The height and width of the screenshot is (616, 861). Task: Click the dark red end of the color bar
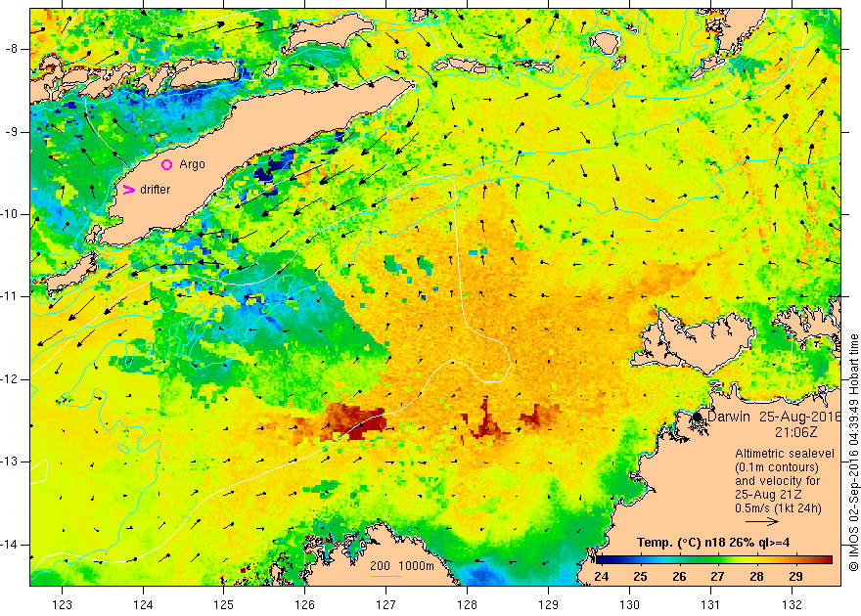coord(827,560)
